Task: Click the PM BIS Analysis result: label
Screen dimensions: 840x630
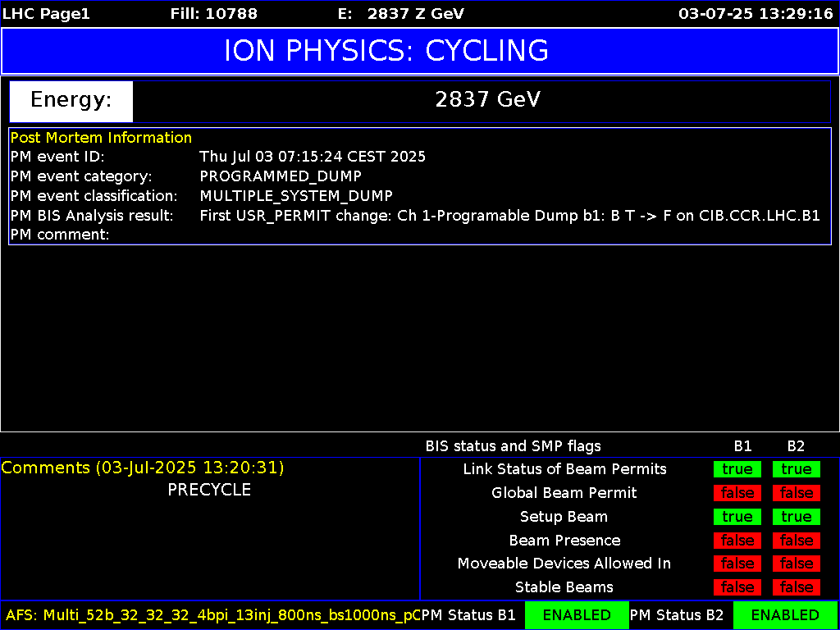Action: coord(92,216)
